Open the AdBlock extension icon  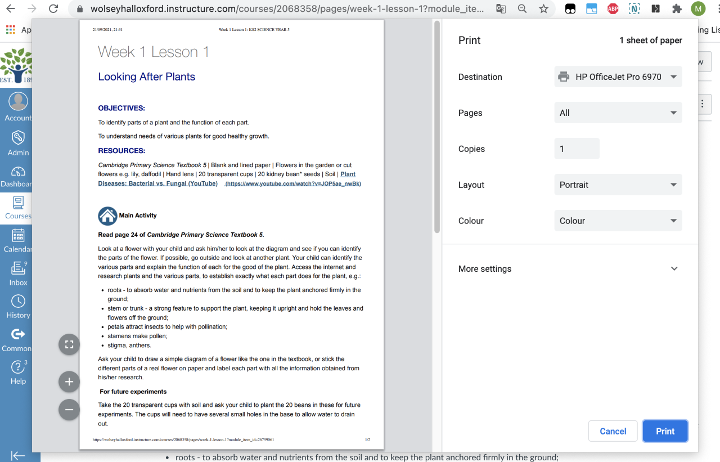(613, 8)
